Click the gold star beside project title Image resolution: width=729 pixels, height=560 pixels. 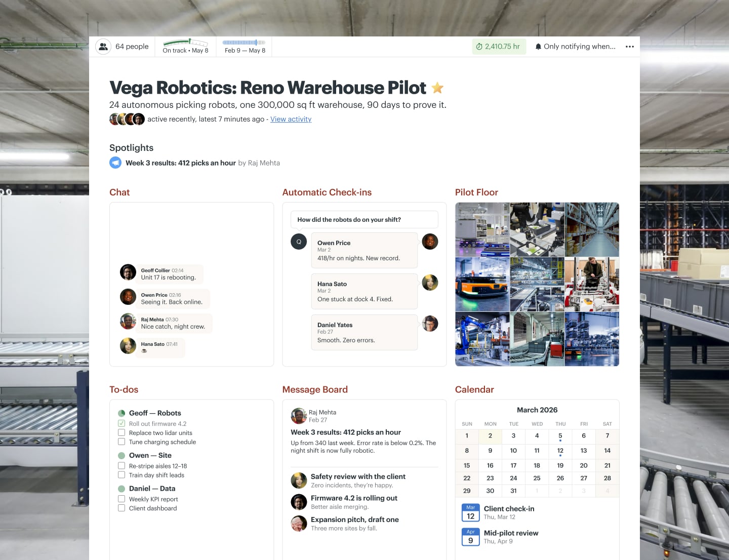click(437, 88)
